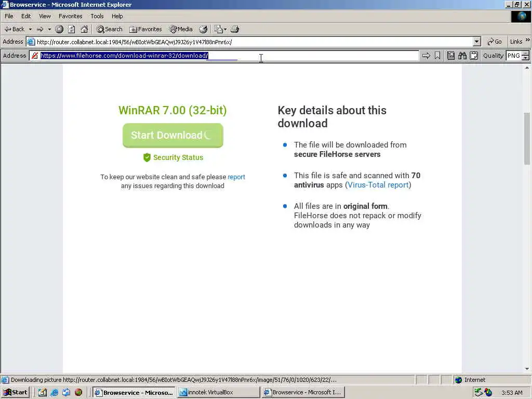Open the Media pane in the toolbar
The height and width of the screenshot is (399, 532).
181,29
